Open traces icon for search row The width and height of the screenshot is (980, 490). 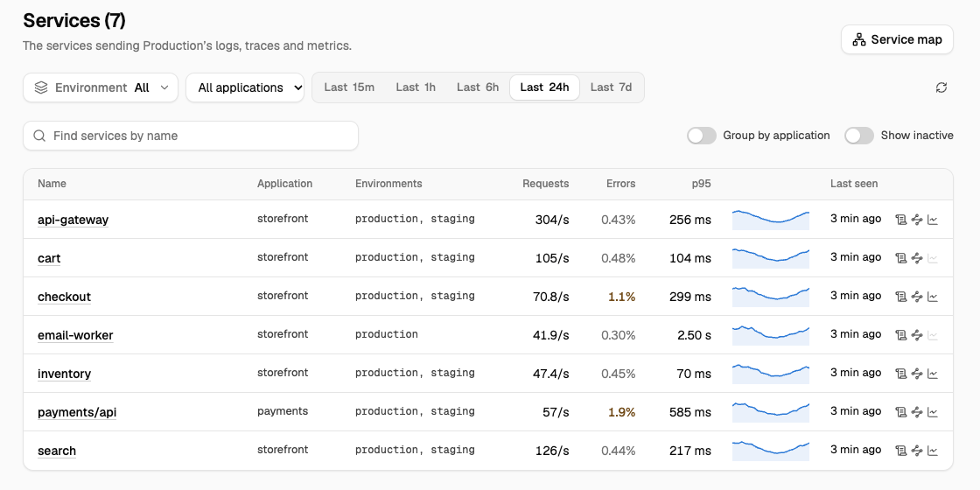click(x=917, y=450)
